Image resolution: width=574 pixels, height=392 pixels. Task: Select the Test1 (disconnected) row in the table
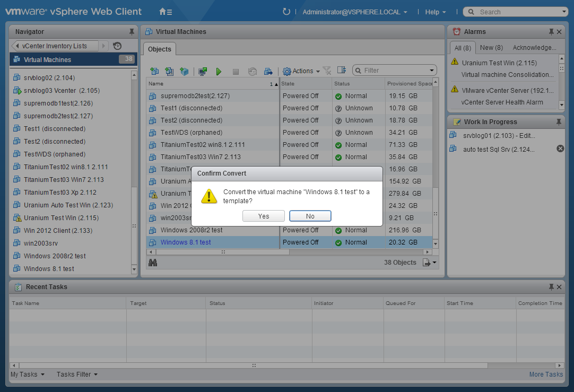click(289, 108)
